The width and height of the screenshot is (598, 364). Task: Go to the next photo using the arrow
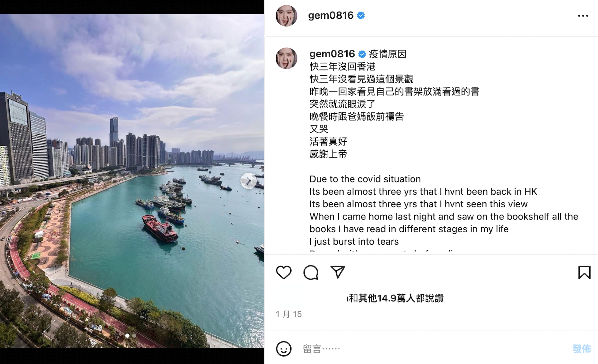[249, 181]
